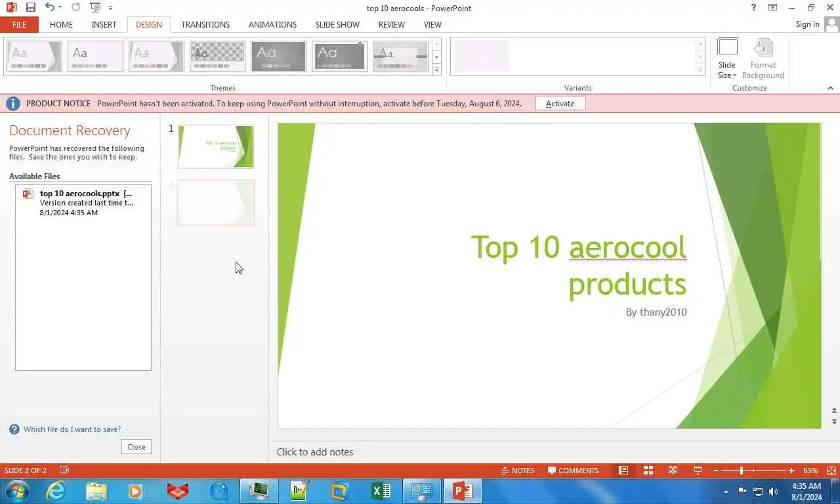Viewport: 840px width, 504px height.
Task: Toggle the NOTES pane
Action: tap(517, 471)
